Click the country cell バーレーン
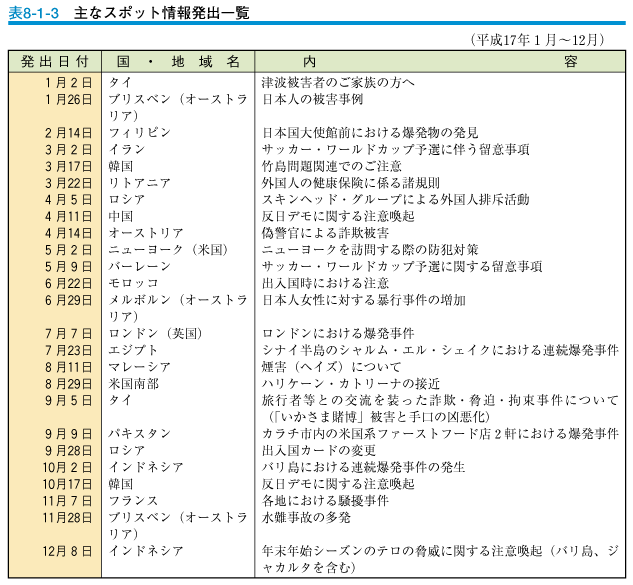The width and height of the screenshot is (633, 585). (x=140, y=267)
